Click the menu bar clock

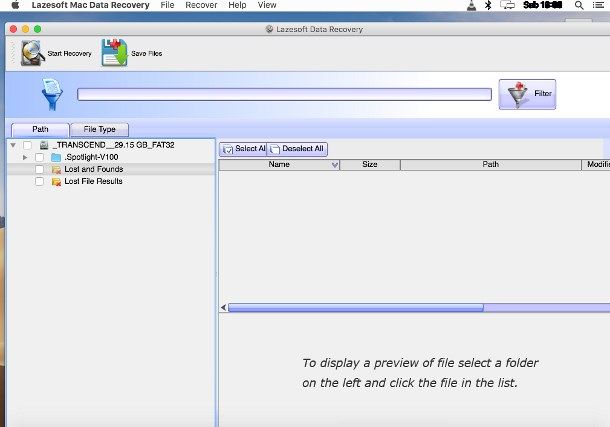(x=542, y=5)
